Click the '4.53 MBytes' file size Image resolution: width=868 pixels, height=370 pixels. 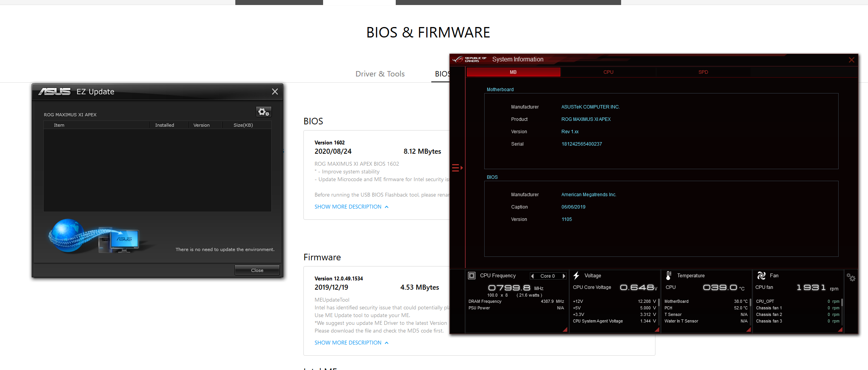tap(420, 287)
